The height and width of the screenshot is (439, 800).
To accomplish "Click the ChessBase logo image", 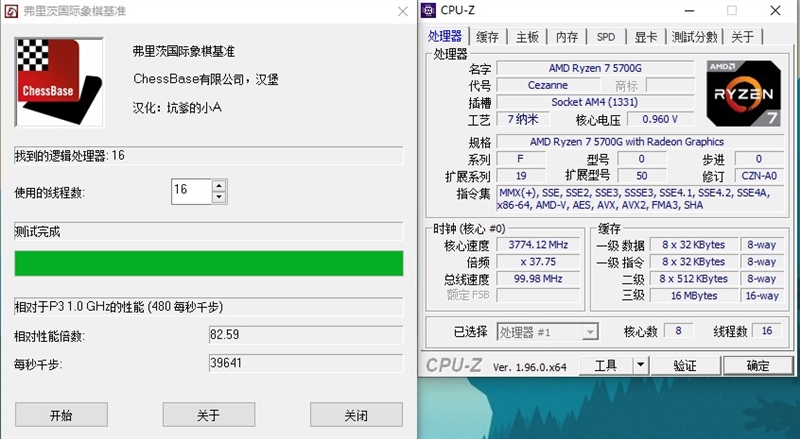I will pyautogui.click(x=59, y=82).
